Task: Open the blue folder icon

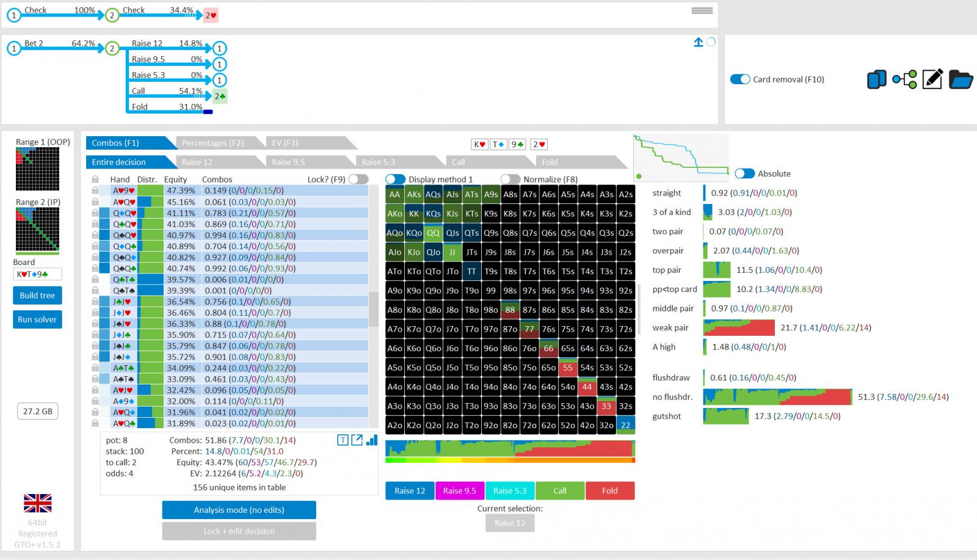Action: click(x=961, y=79)
